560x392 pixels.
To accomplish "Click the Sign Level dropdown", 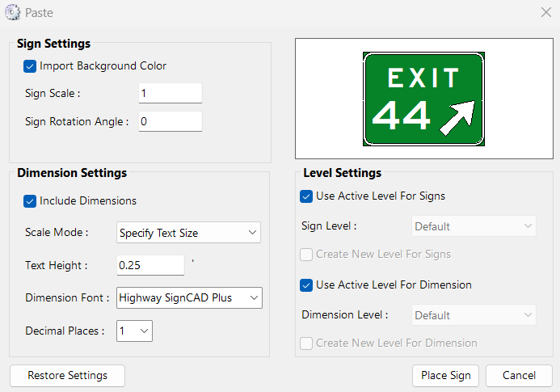I will (474, 226).
